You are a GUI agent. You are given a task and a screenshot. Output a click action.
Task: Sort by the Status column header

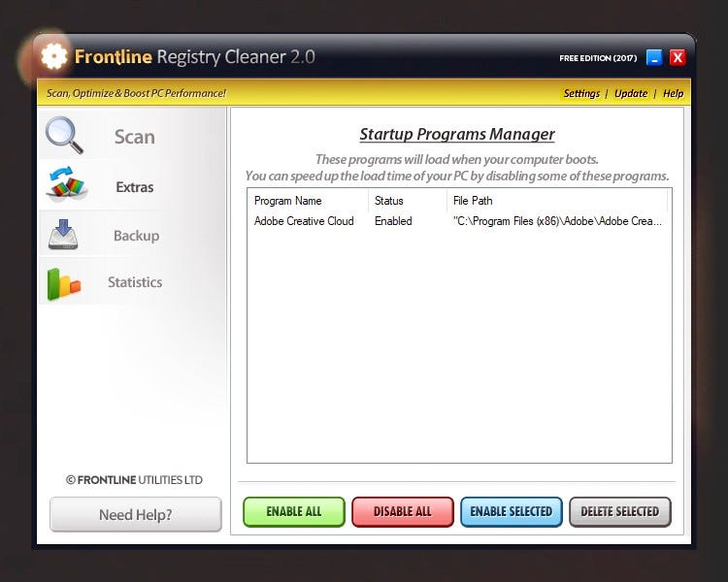pyautogui.click(x=408, y=201)
